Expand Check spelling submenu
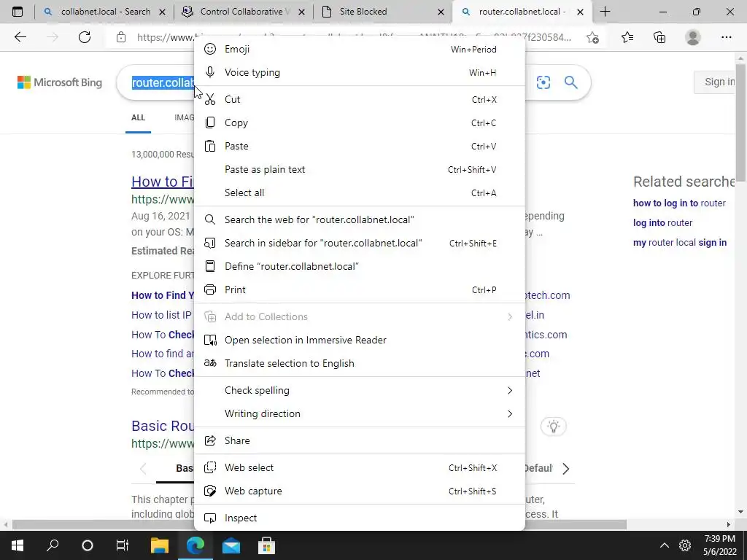The height and width of the screenshot is (560, 747). (x=359, y=390)
